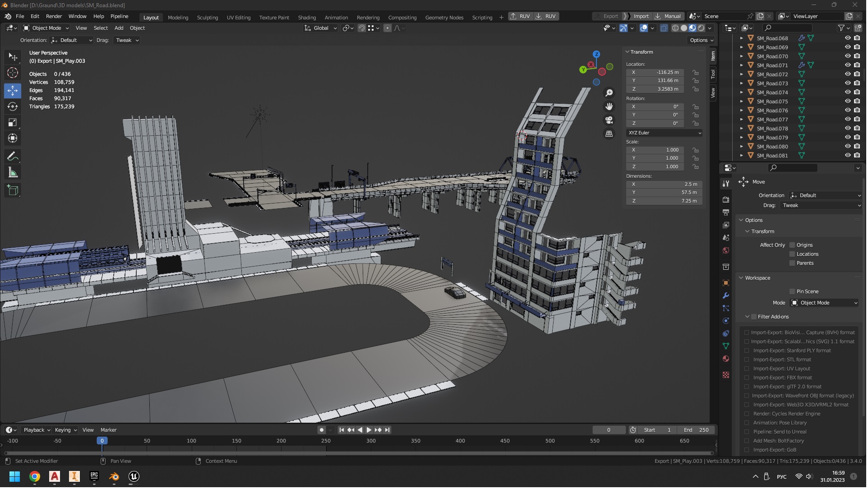Open the Add menu in viewport header

(119, 28)
